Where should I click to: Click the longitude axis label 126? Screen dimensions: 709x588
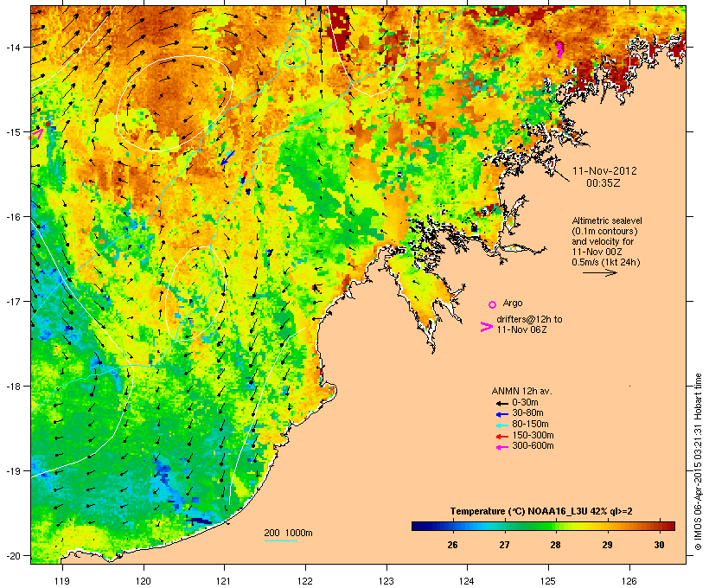pyautogui.click(x=629, y=581)
